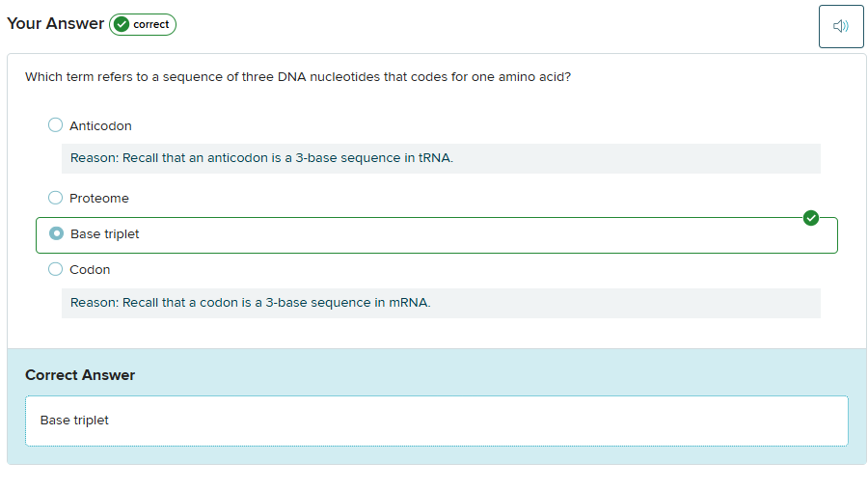Click the Codon option label
The height and width of the screenshot is (489, 868).
(x=90, y=270)
